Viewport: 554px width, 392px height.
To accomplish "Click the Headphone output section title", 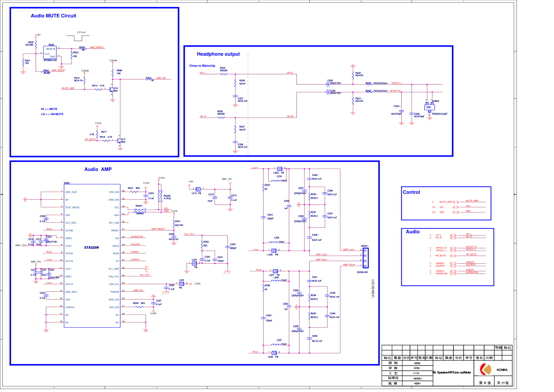I will (218, 54).
